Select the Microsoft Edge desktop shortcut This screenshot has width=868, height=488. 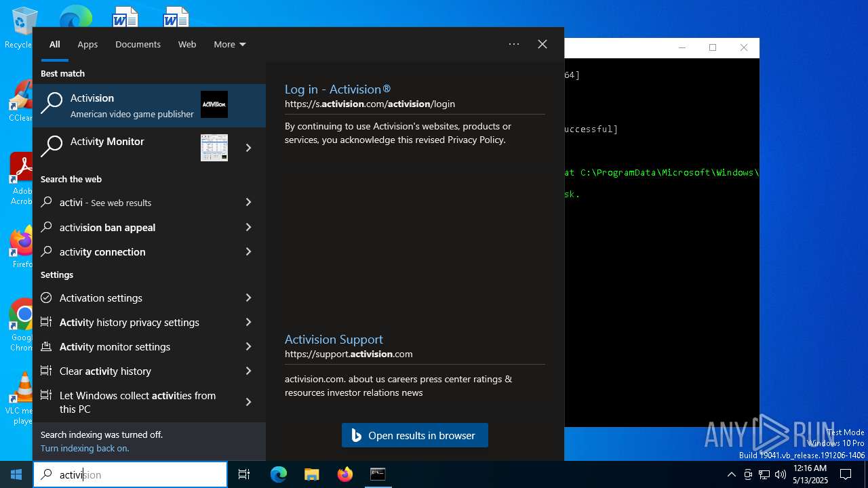75,16
